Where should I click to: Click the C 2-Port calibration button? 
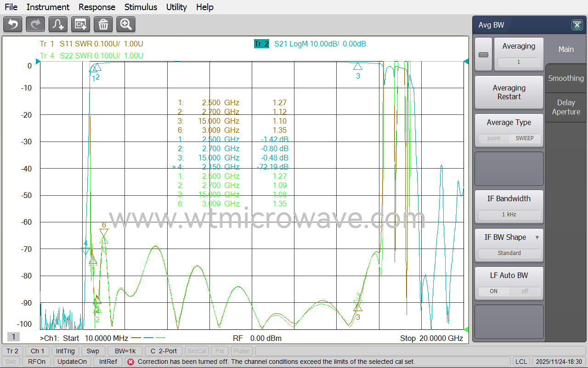(164, 351)
